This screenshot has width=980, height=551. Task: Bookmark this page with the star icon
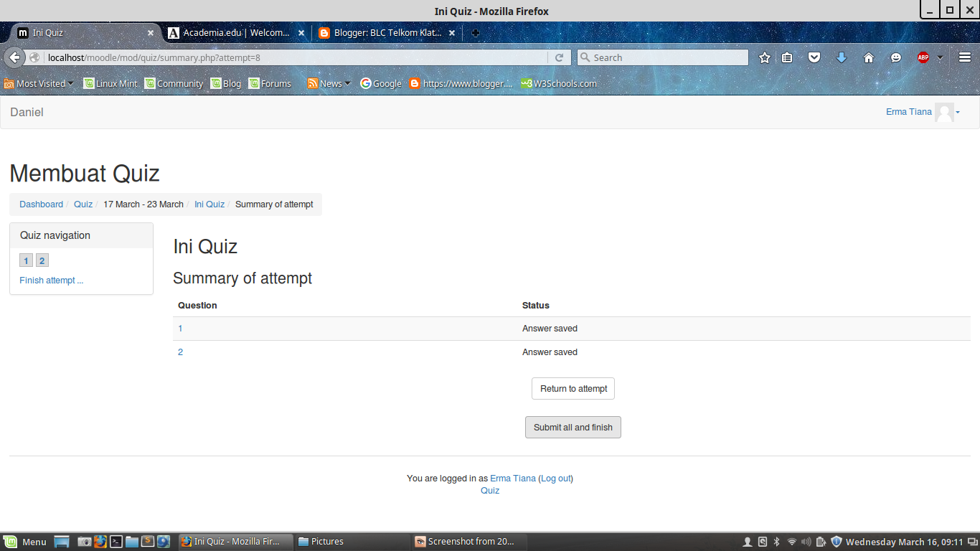tap(765, 57)
